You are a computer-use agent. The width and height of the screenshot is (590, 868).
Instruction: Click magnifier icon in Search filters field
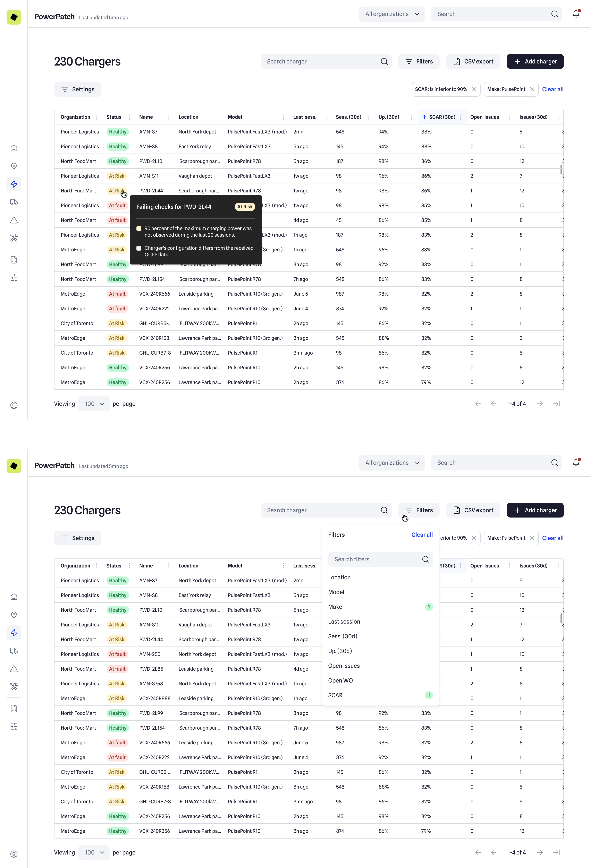(425, 559)
